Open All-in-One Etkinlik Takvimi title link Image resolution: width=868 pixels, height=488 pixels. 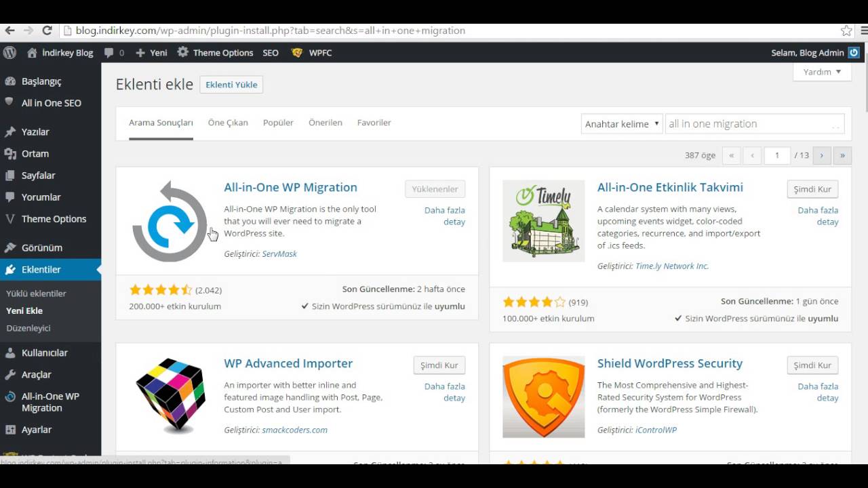coord(670,188)
